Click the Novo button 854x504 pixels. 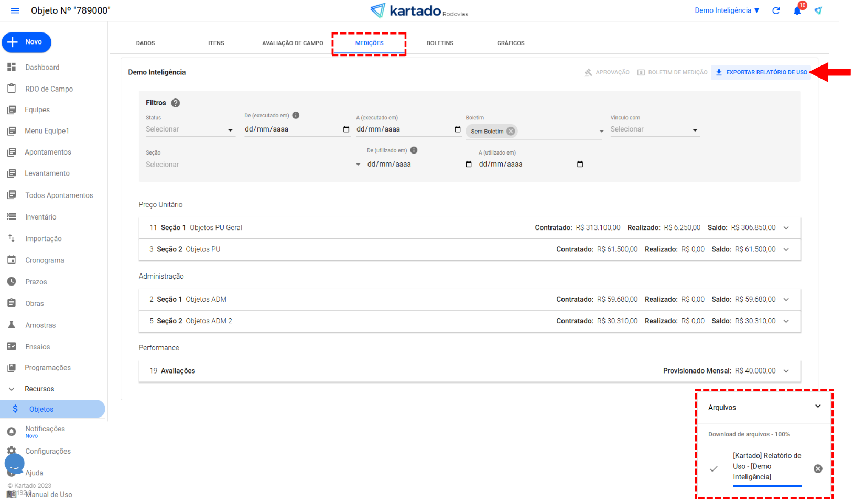click(27, 42)
